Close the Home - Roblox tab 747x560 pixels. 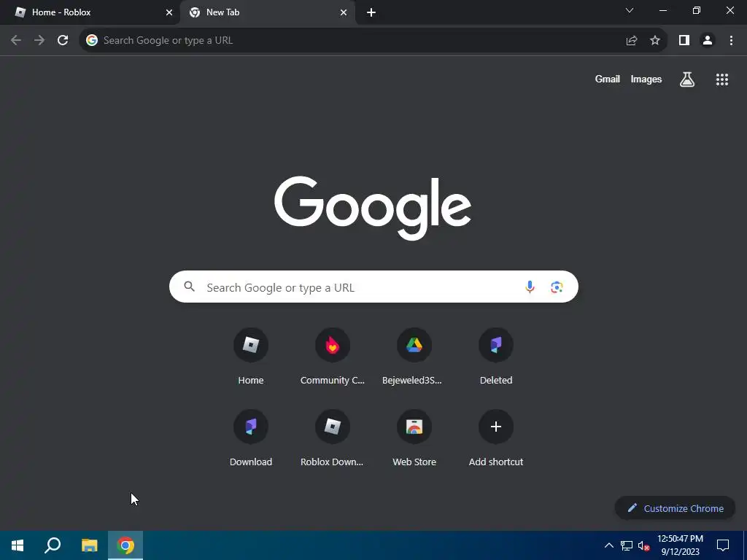coord(169,12)
